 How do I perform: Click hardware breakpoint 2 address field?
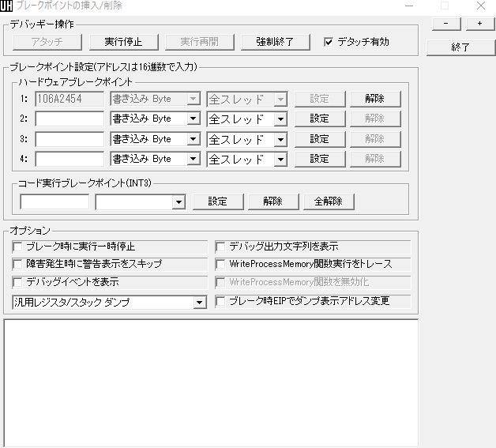(70, 119)
